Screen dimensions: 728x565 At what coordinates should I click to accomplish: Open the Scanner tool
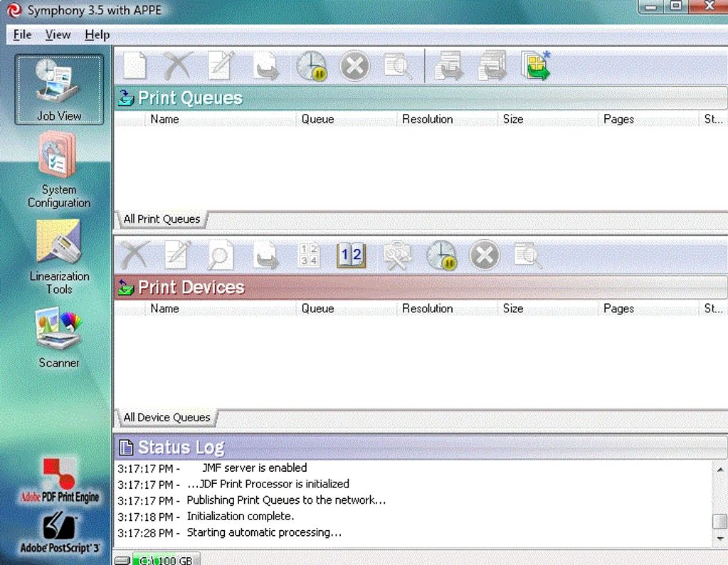point(59,338)
